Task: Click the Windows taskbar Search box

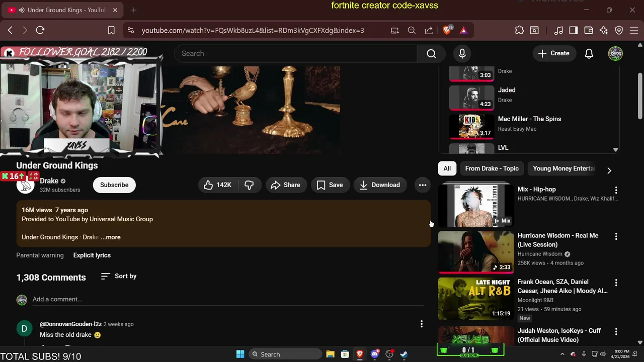Action: coord(286,354)
